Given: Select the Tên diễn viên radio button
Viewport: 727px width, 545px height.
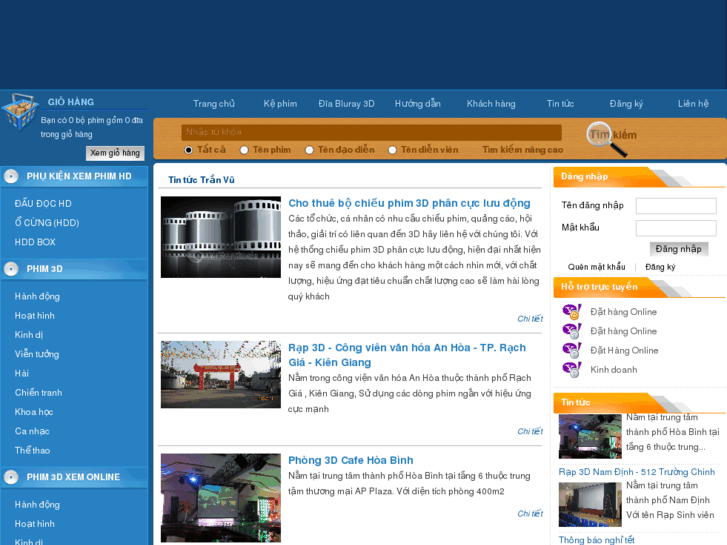Looking at the screenshot, I should 392,150.
